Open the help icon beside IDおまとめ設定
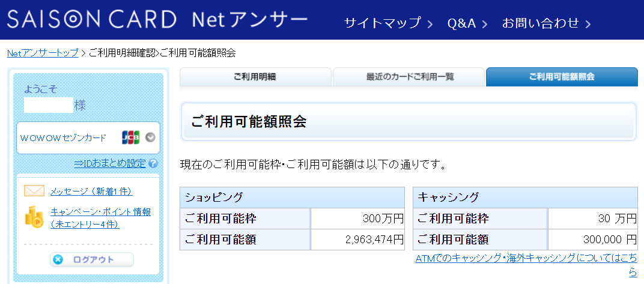Image resolution: width=644 pixels, height=284 pixels. [x=153, y=163]
